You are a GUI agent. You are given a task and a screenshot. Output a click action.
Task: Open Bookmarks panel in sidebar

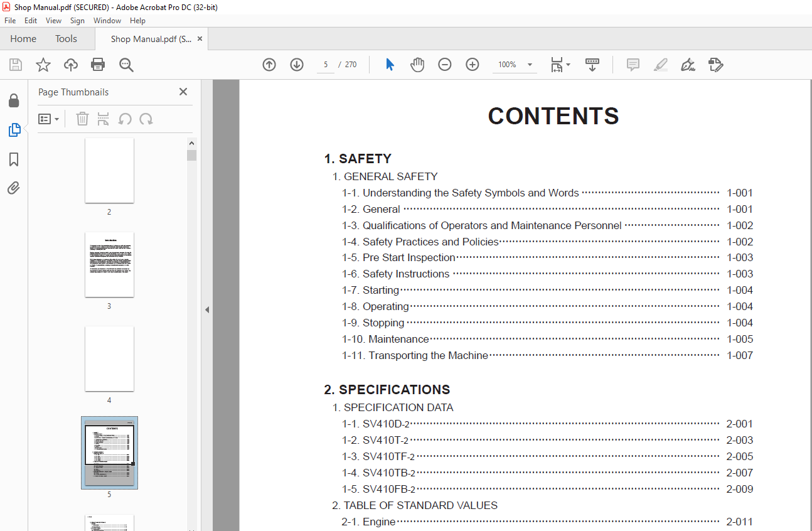click(x=14, y=159)
